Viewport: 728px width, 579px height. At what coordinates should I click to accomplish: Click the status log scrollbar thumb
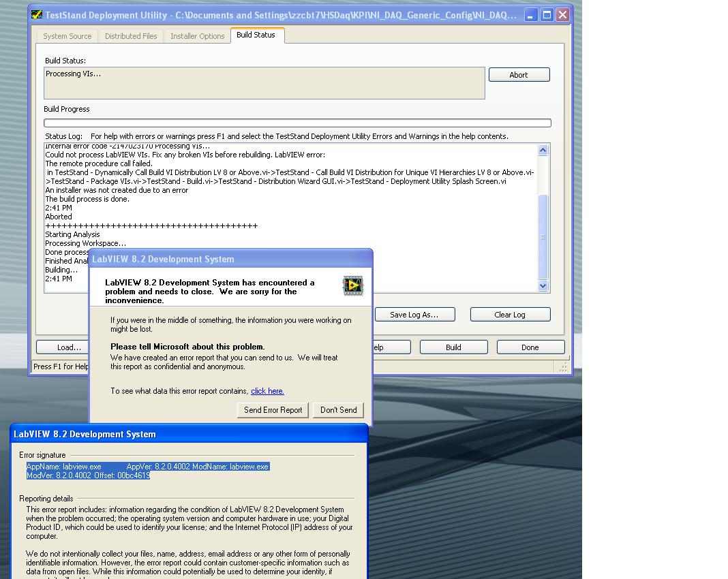[x=543, y=236]
